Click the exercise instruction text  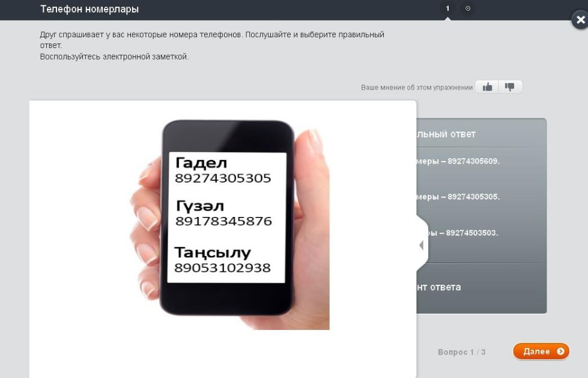tap(211, 46)
